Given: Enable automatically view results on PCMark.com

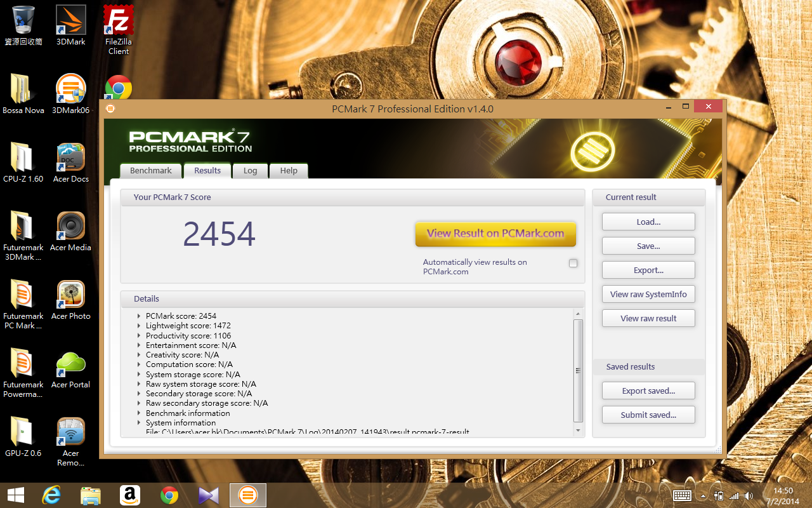Looking at the screenshot, I should pos(573,263).
